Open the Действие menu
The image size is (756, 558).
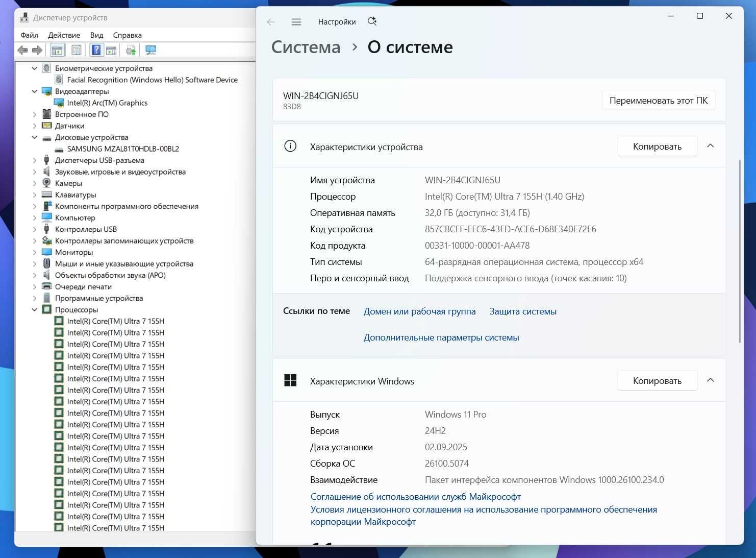64,35
